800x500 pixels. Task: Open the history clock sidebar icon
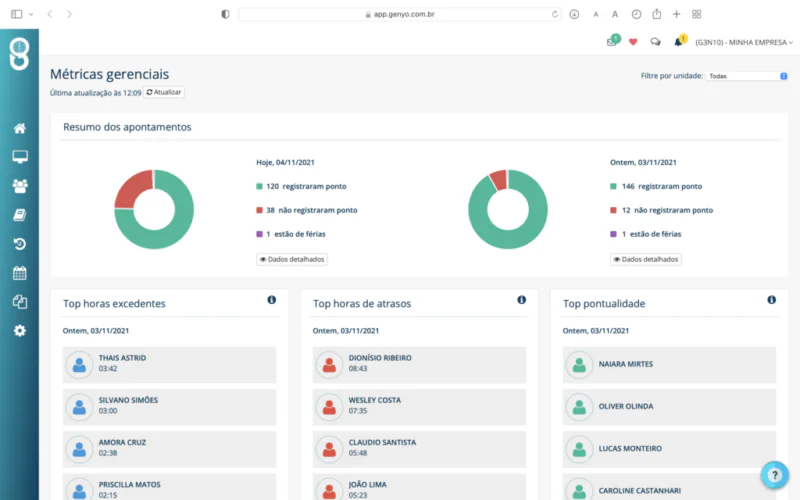pyautogui.click(x=19, y=244)
